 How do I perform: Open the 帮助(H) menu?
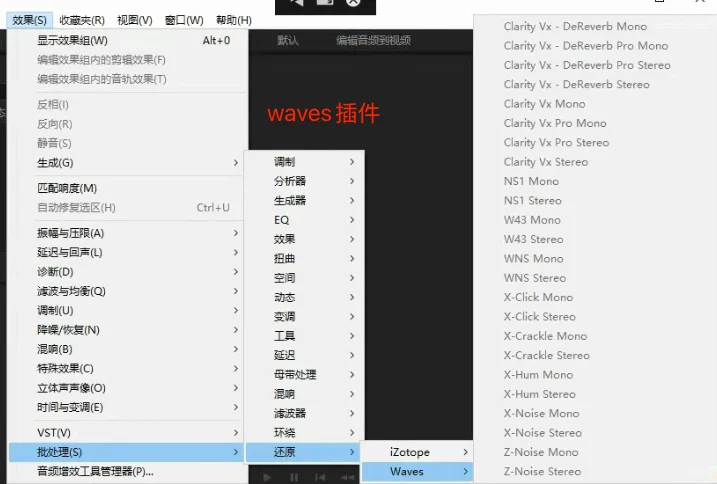(x=234, y=20)
